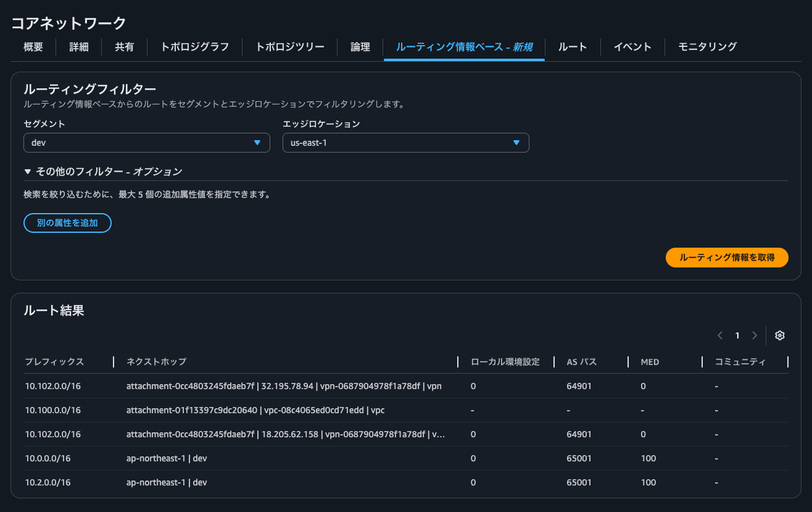Switch to the 概要 tab
The width and height of the screenshot is (812, 512).
coord(32,46)
